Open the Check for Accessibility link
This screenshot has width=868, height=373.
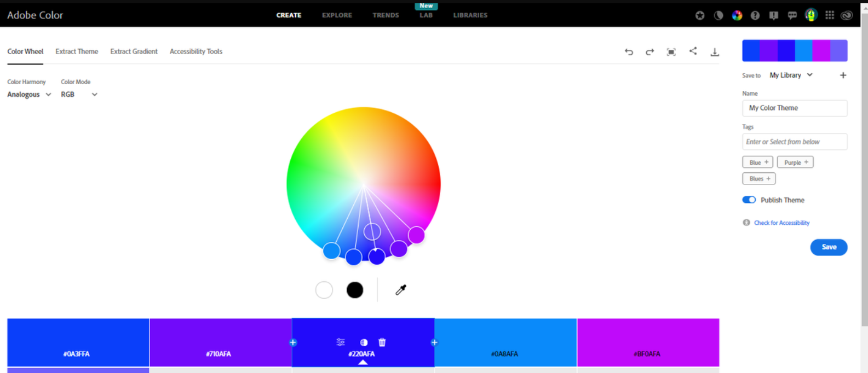(x=781, y=223)
